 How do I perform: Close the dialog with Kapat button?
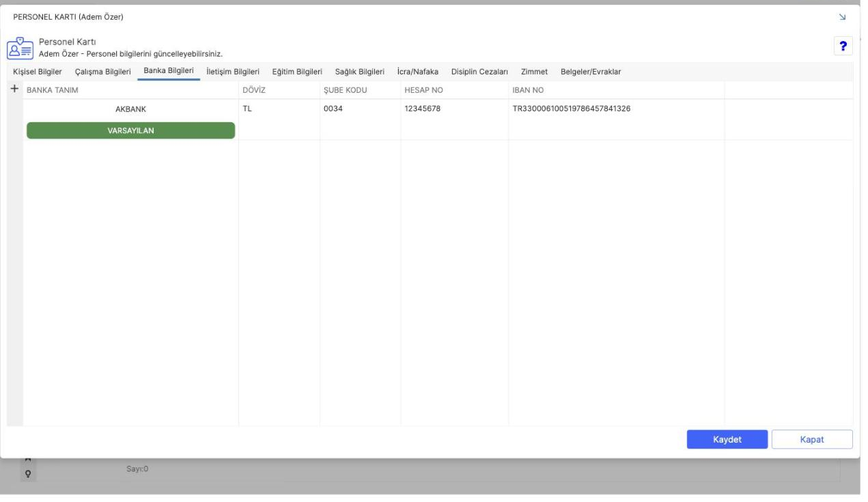(812, 439)
